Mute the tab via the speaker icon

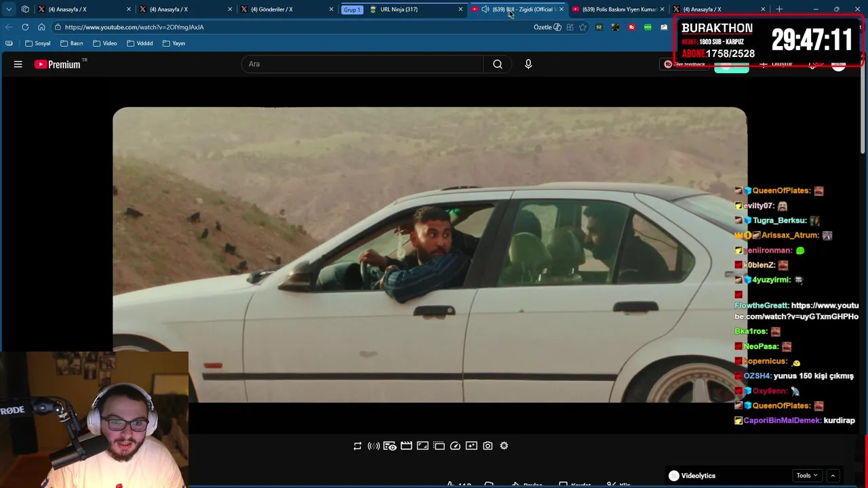pyautogui.click(x=485, y=9)
